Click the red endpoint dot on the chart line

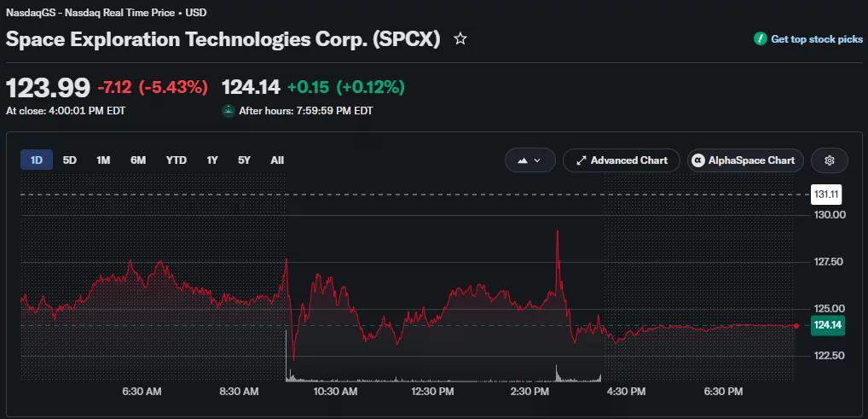pos(796,326)
